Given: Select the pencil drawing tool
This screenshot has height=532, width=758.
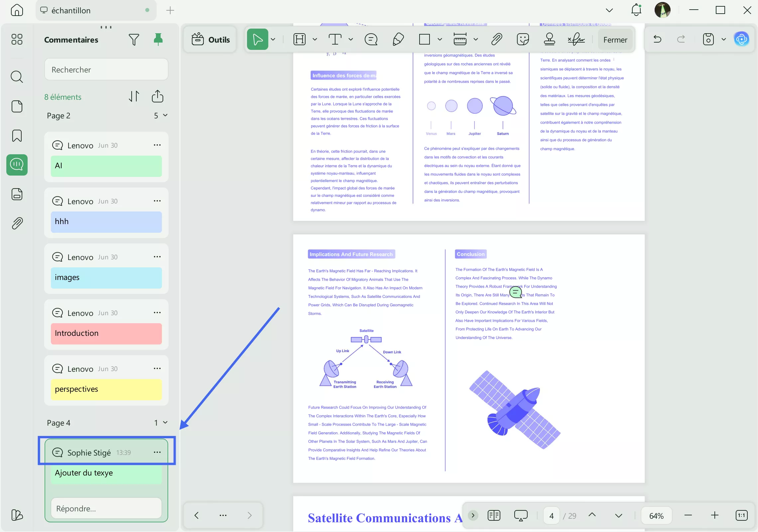Looking at the screenshot, I should (398, 40).
